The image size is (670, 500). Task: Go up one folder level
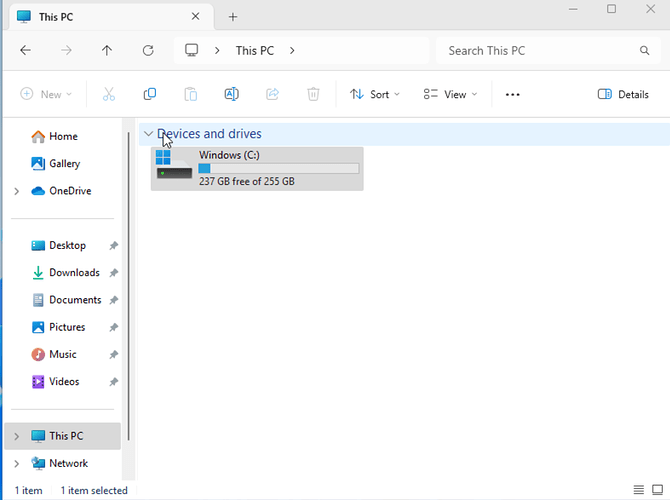tap(107, 50)
